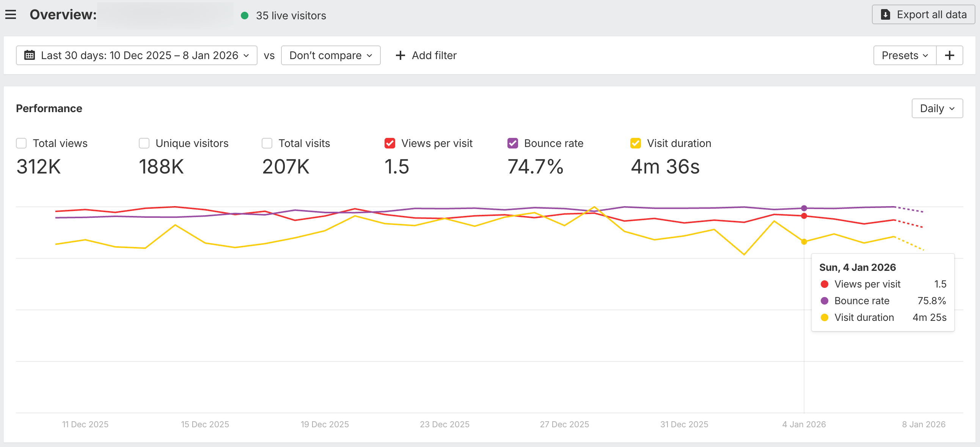Click the 35 live visitors link

[x=291, y=16]
